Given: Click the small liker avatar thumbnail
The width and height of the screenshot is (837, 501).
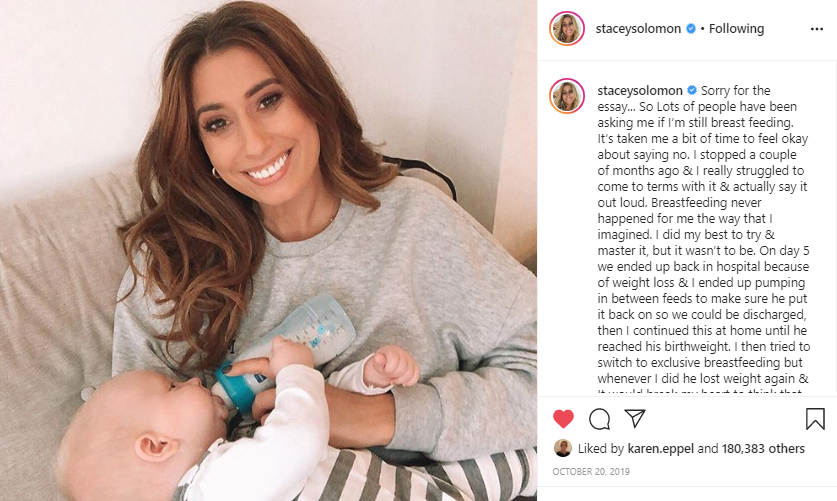Looking at the screenshot, I should pos(563,448).
